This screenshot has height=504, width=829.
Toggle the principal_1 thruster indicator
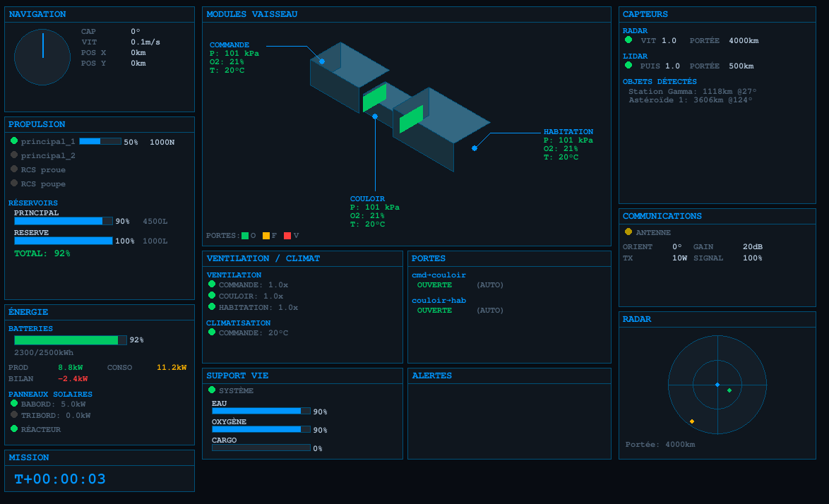pos(14,141)
